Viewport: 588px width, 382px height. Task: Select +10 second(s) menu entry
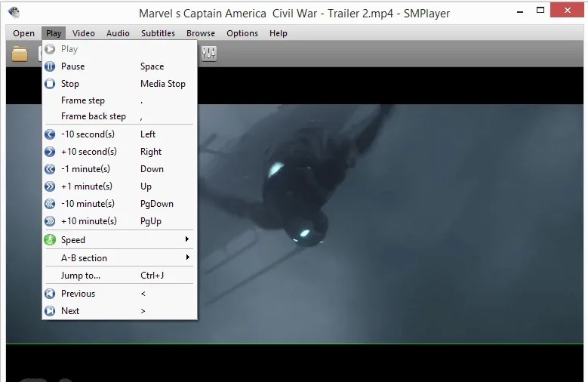[x=119, y=152]
